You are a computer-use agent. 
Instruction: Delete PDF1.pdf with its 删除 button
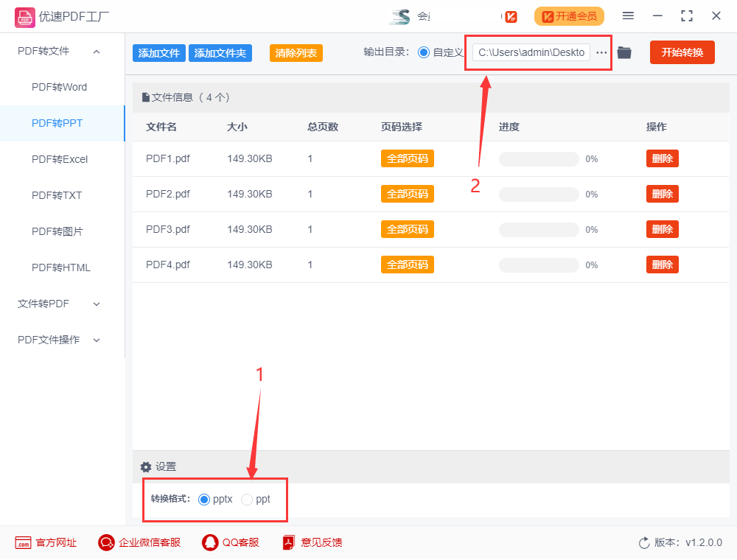663,159
